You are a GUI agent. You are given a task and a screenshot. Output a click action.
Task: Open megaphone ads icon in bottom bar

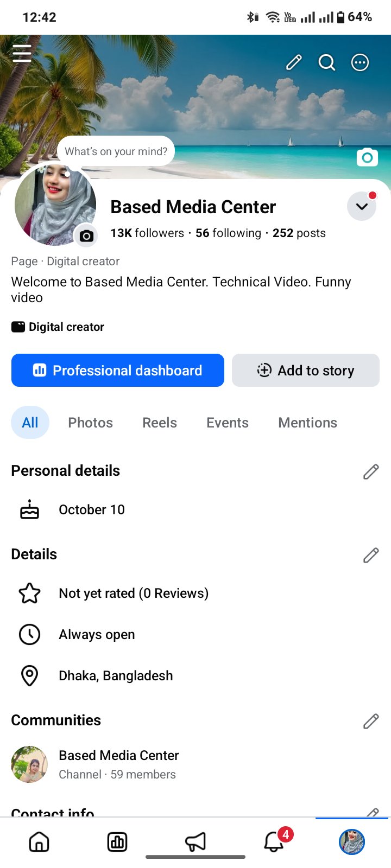(195, 842)
